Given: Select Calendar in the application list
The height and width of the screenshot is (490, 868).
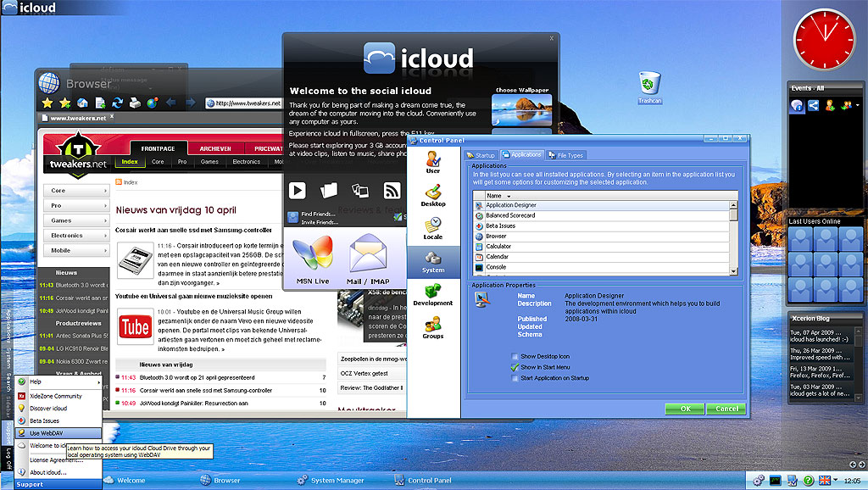Looking at the screenshot, I should point(602,257).
